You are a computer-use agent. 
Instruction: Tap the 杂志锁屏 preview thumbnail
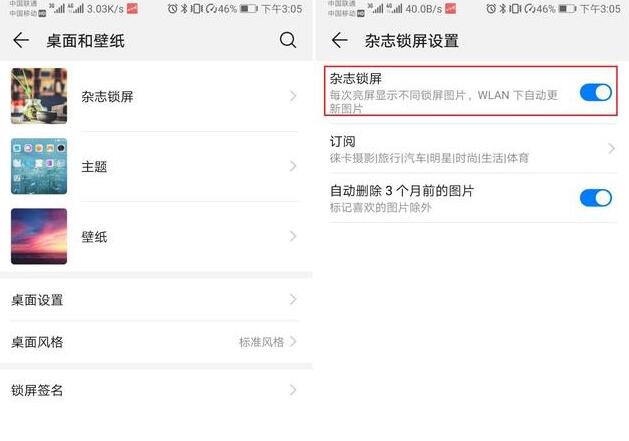coord(39,96)
